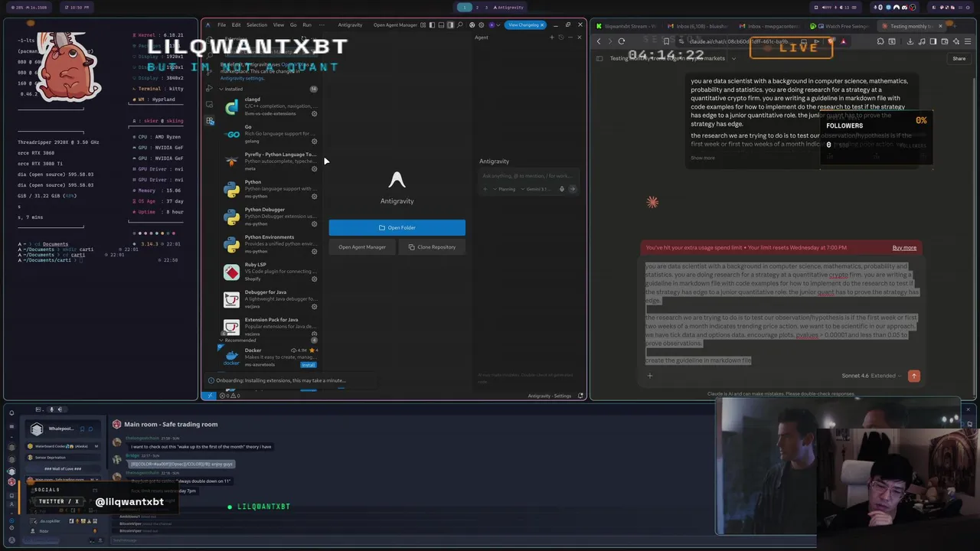Open the Planning mode dropdown
Image resolution: width=980 pixels, height=551 pixels.
click(x=505, y=189)
